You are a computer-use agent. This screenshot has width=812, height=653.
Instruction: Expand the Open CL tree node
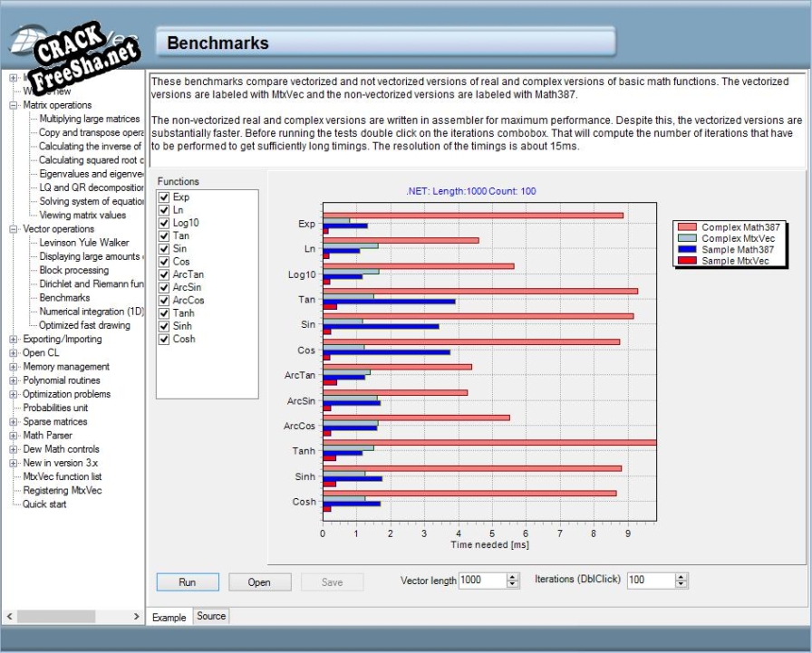coord(14,353)
